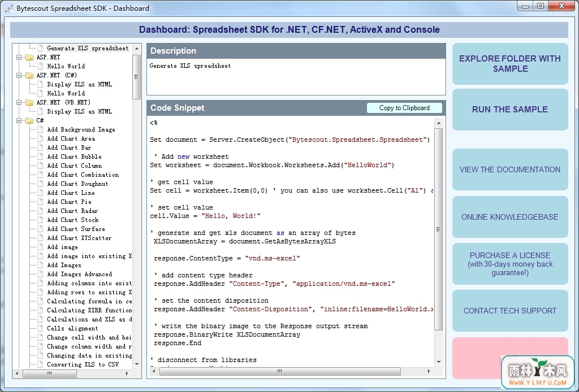This screenshot has height=392, width=579.
Task: Click the Bytescout app icon in title bar
Action: click(9, 8)
